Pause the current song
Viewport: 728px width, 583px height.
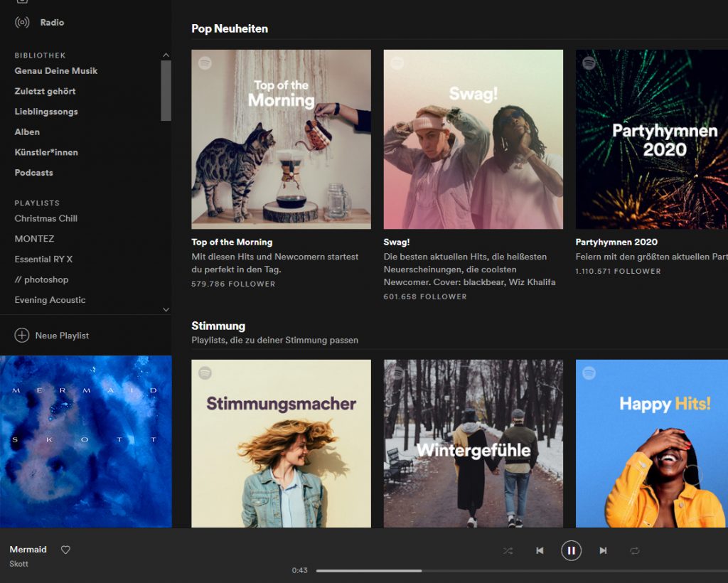coord(571,550)
